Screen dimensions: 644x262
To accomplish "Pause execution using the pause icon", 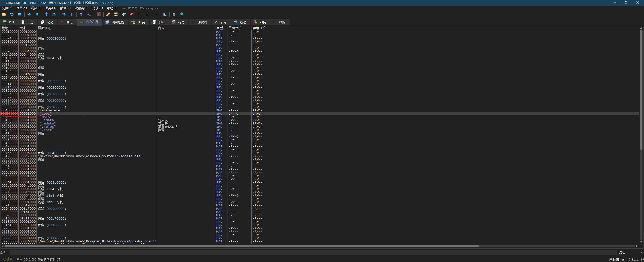I will 37,14.
